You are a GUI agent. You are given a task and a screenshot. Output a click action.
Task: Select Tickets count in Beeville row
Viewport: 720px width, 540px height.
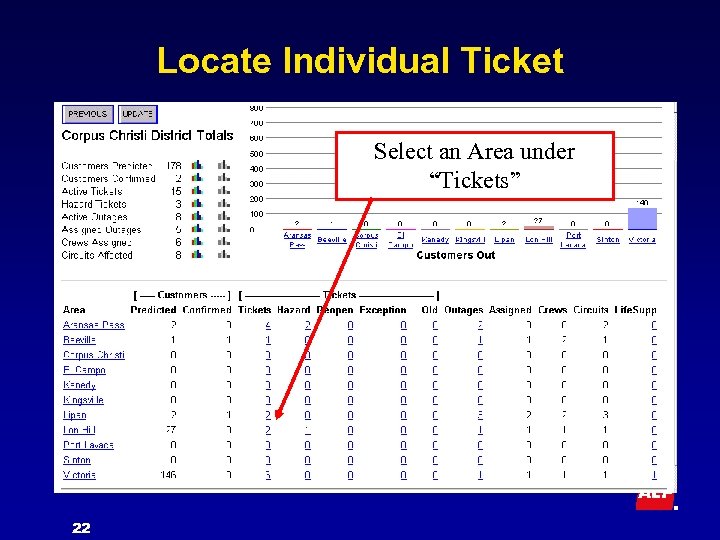tap(268, 340)
